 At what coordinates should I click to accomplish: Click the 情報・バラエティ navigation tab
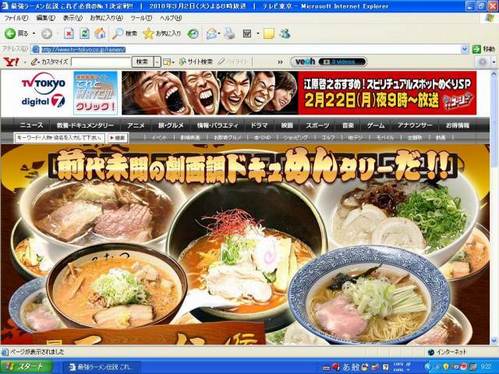tap(218, 125)
